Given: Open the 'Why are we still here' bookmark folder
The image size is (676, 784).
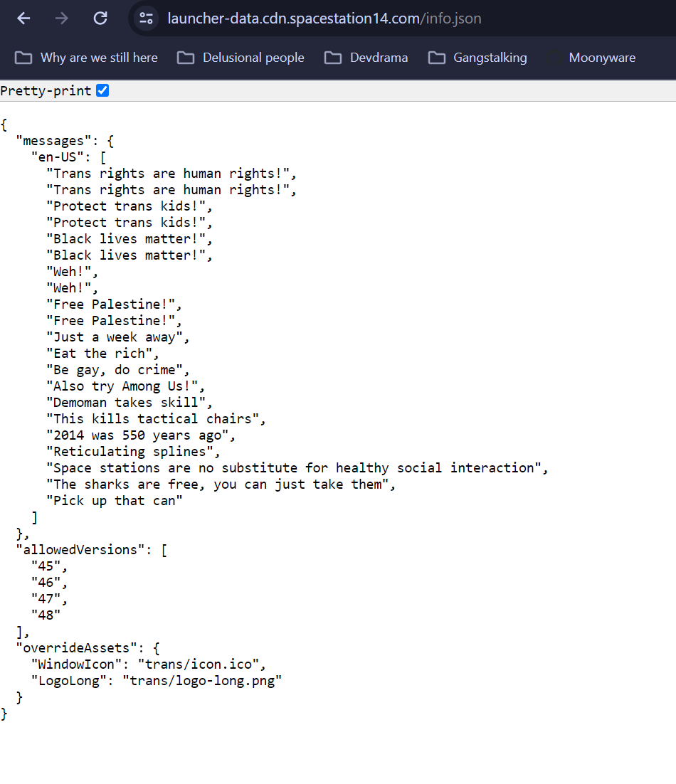Looking at the screenshot, I should (x=86, y=58).
